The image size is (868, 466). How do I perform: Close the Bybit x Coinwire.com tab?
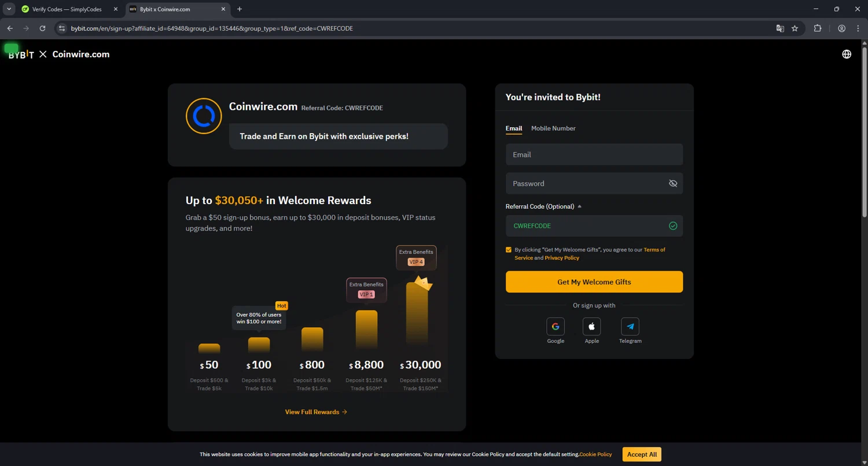pyautogui.click(x=225, y=9)
